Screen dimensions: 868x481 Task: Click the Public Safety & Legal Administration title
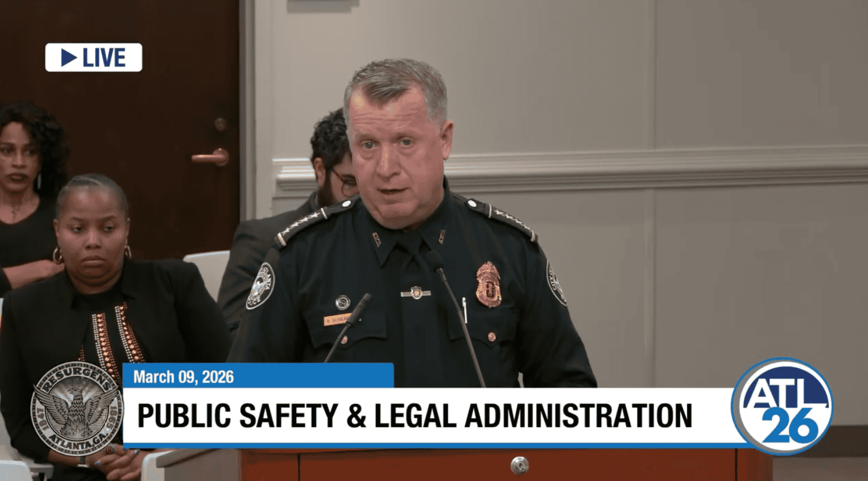coord(414,415)
